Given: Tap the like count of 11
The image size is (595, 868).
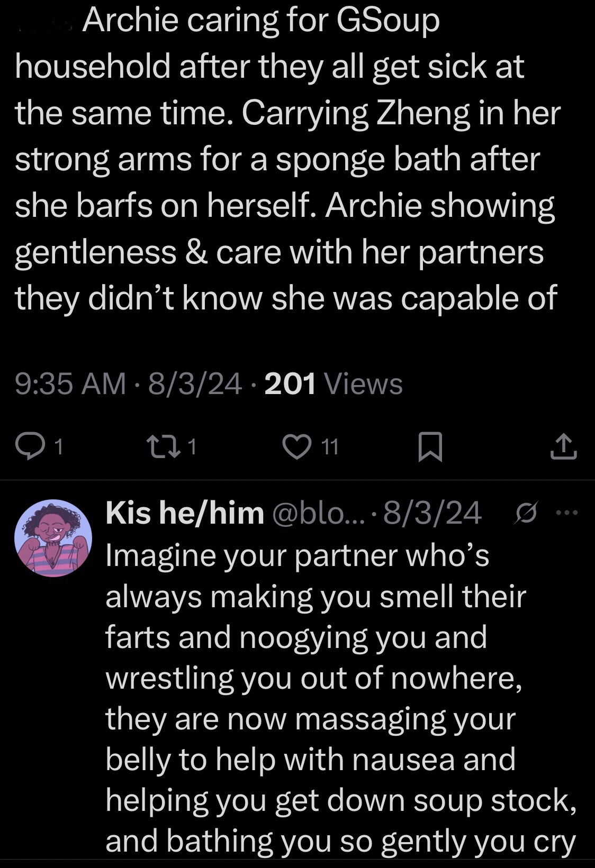Looking at the screenshot, I should [x=330, y=447].
